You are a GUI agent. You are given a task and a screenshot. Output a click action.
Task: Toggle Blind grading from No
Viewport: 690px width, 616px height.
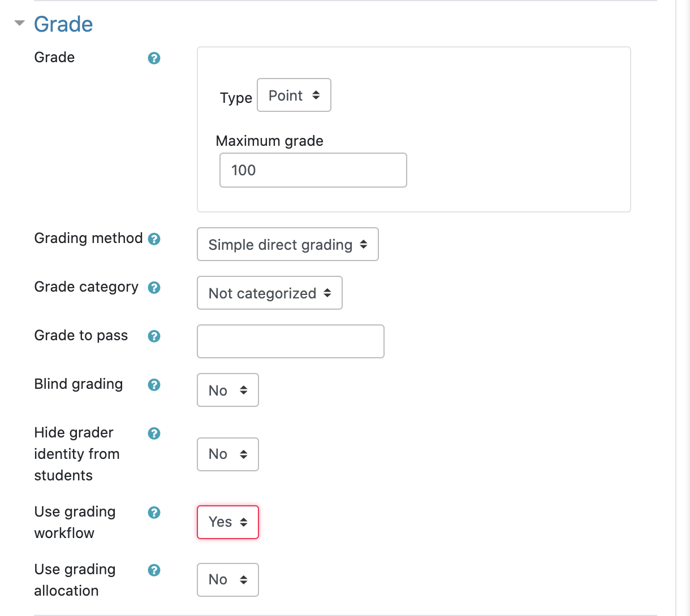(x=227, y=390)
